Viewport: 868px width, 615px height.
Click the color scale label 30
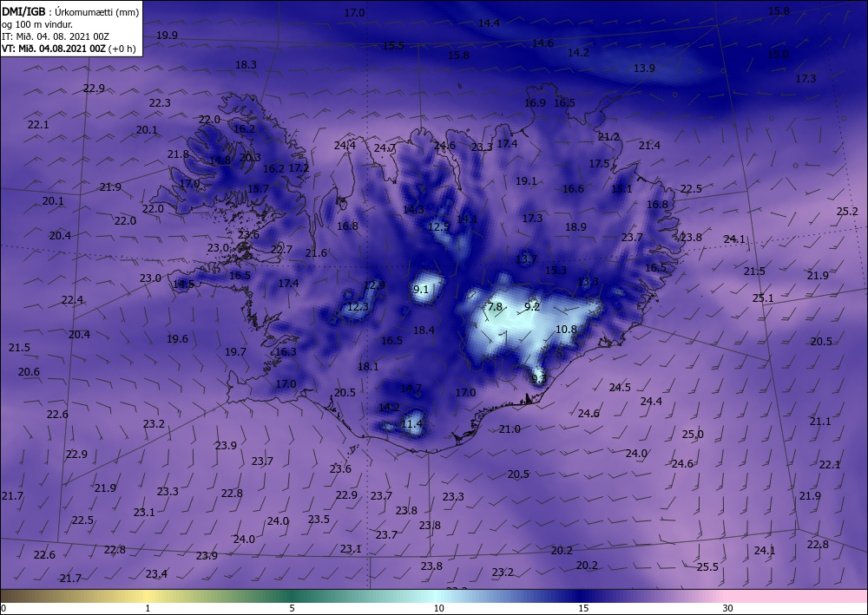[727, 608]
